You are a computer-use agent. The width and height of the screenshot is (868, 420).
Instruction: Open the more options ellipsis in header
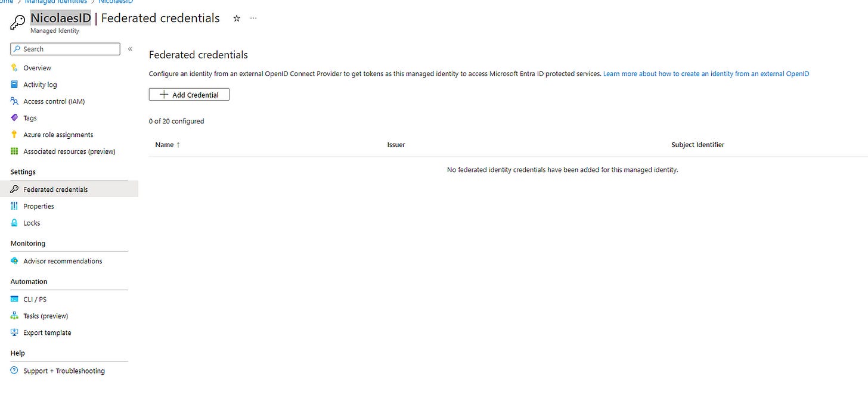[x=254, y=18]
